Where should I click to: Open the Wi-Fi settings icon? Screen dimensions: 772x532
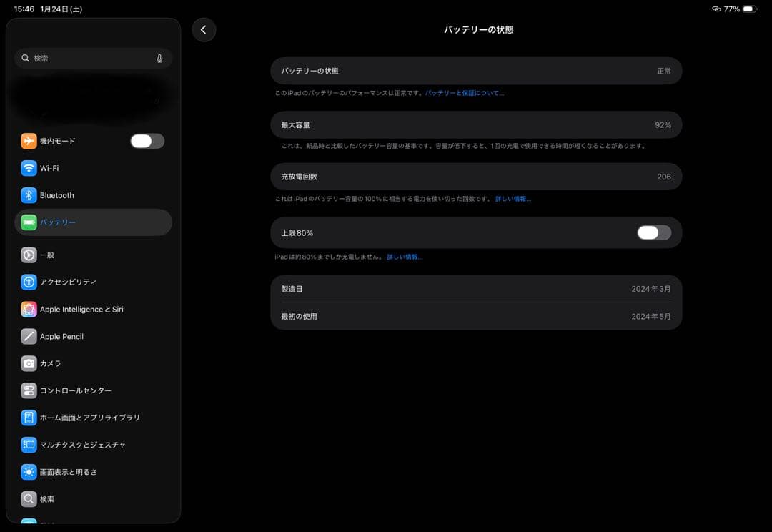tap(29, 168)
